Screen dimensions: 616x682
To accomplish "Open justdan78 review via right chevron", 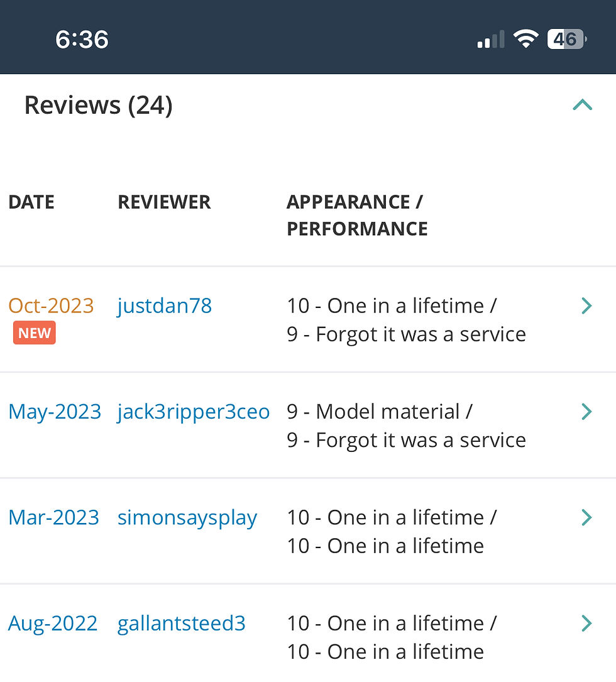I will 586,305.
